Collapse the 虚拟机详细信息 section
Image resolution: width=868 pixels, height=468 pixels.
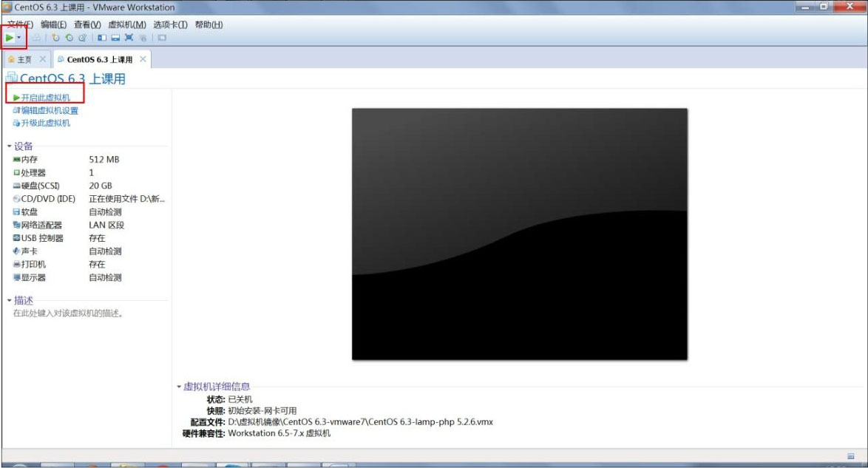pos(179,387)
